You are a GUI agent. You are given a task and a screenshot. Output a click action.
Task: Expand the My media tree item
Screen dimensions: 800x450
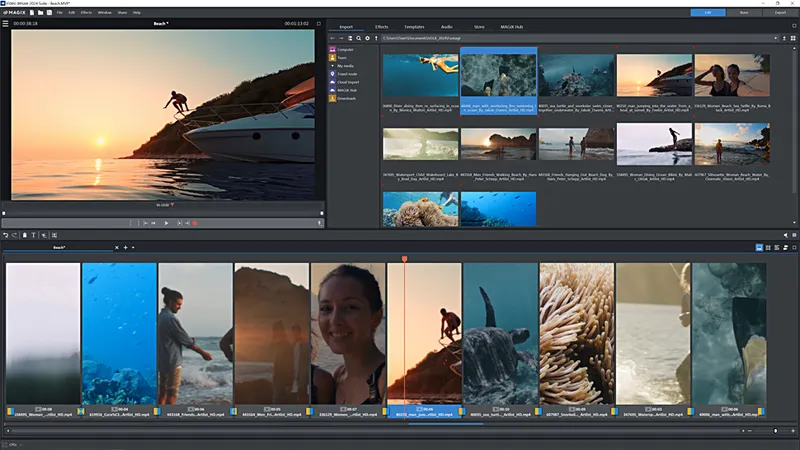(x=333, y=65)
